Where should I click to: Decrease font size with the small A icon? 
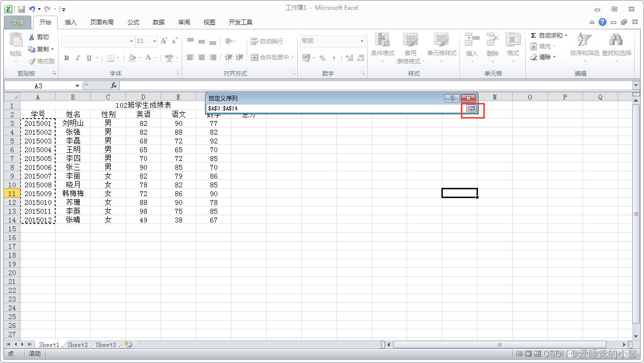174,41
